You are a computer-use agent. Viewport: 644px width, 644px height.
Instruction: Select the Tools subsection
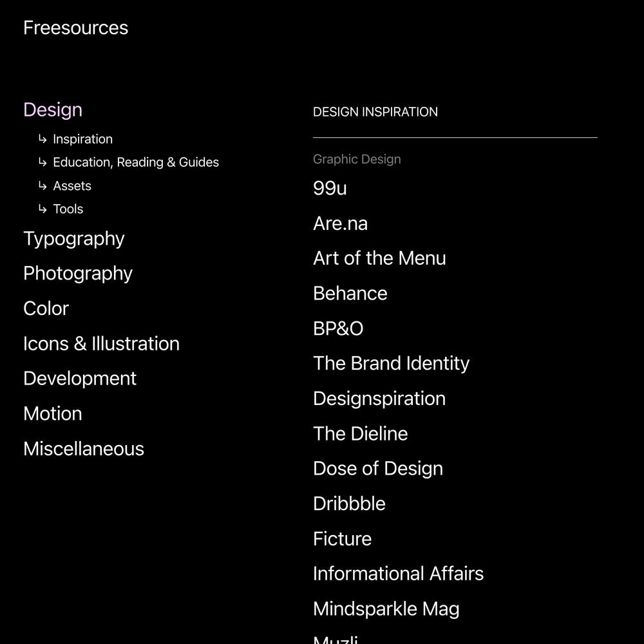68,209
